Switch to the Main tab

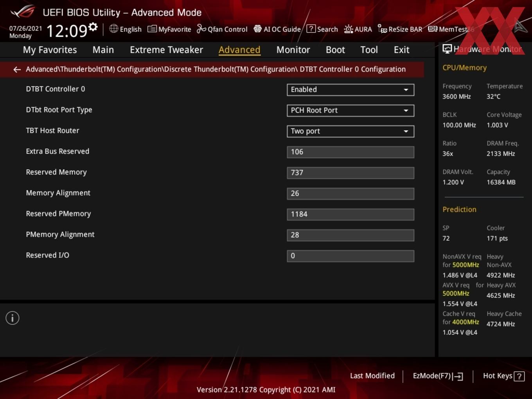click(x=103, y=50)
